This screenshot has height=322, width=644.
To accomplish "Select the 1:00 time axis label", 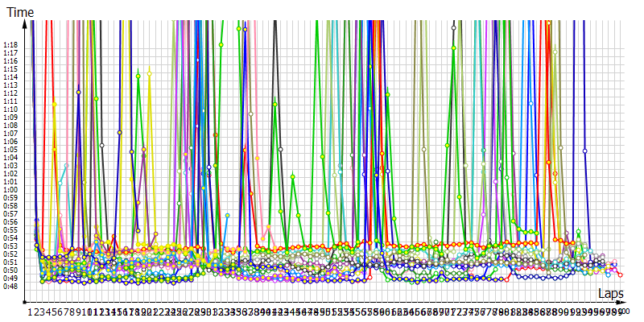I will [10, 190].
